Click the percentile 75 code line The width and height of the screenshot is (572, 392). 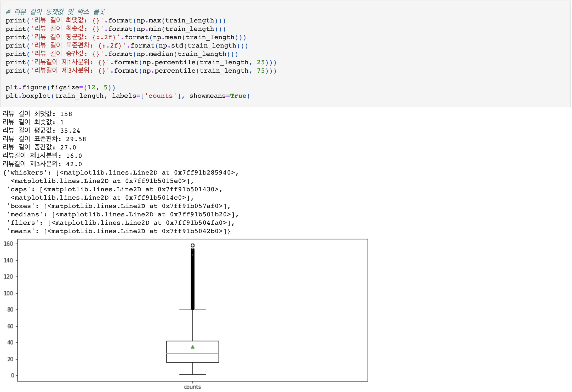[x=141, y=71]
